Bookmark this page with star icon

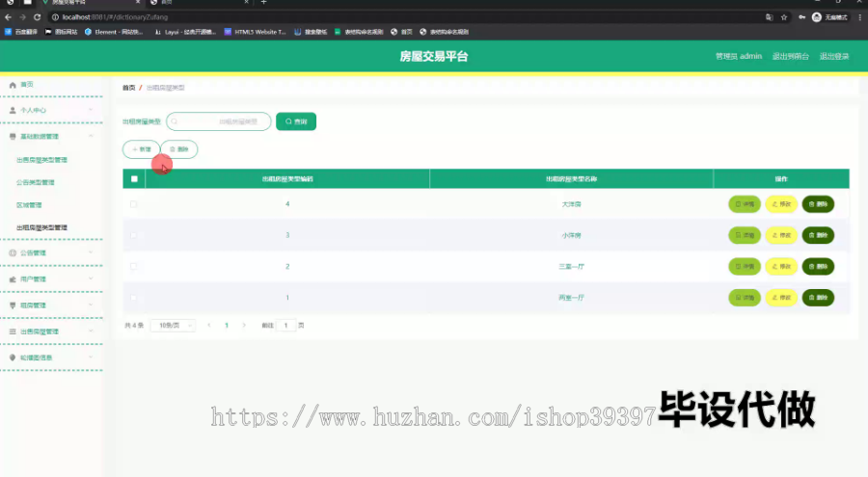[784, 17]
